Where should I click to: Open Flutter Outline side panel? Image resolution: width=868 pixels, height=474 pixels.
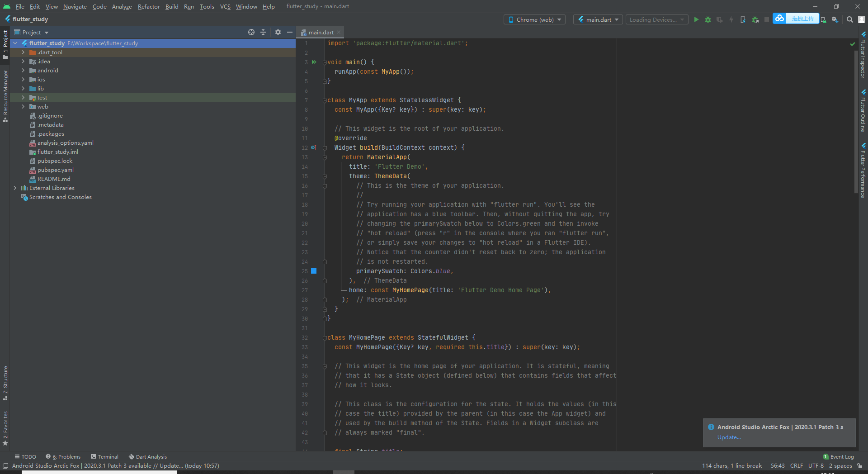[863, 111]
